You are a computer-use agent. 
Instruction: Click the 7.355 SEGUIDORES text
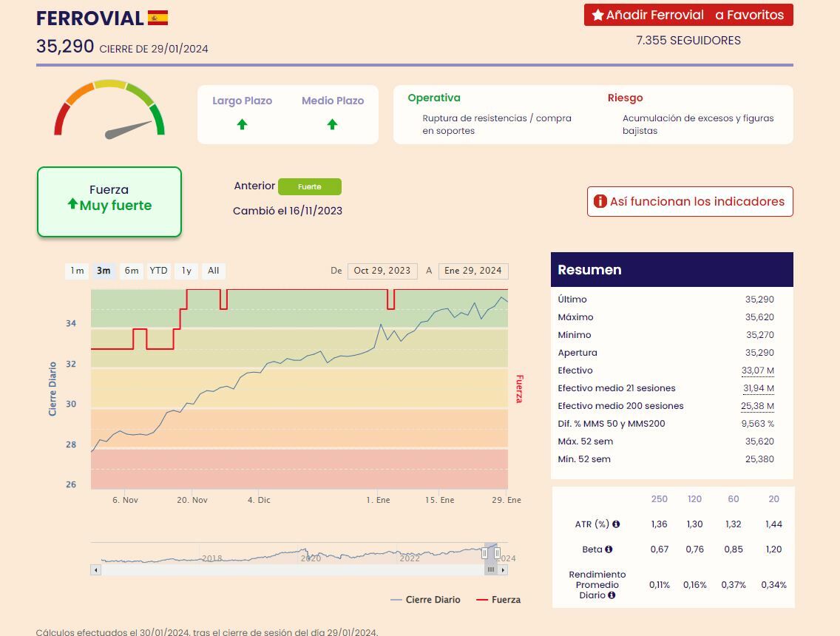point(688,40)
